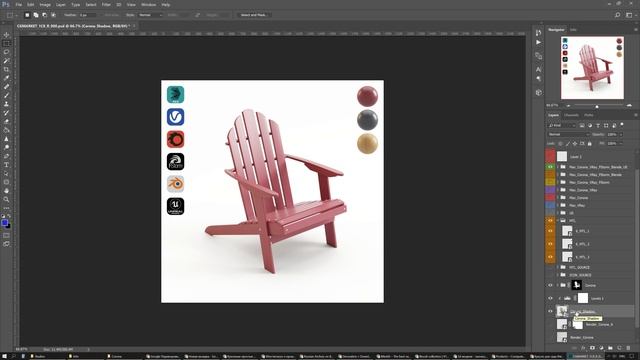Click the Windows Start button on taskbar
The image size is (640, 360).
pyautogui.click(x=4, y=356)
